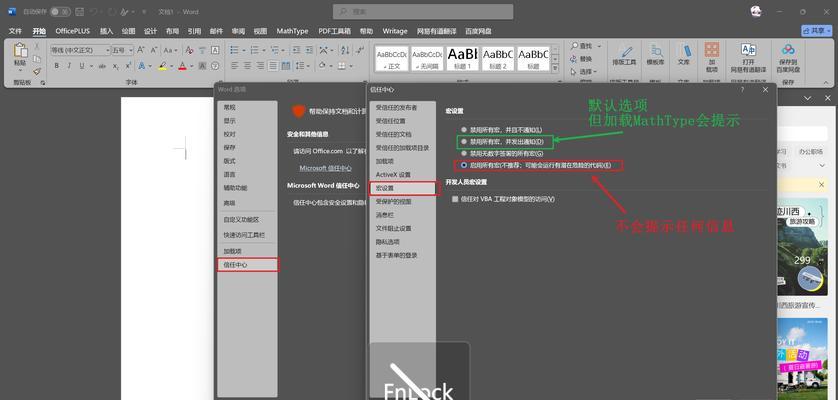Image resolution: width=838 pixels, height=400 pixels.
Task: Click the Cut scissors icon
Action: tap(37, 47)
